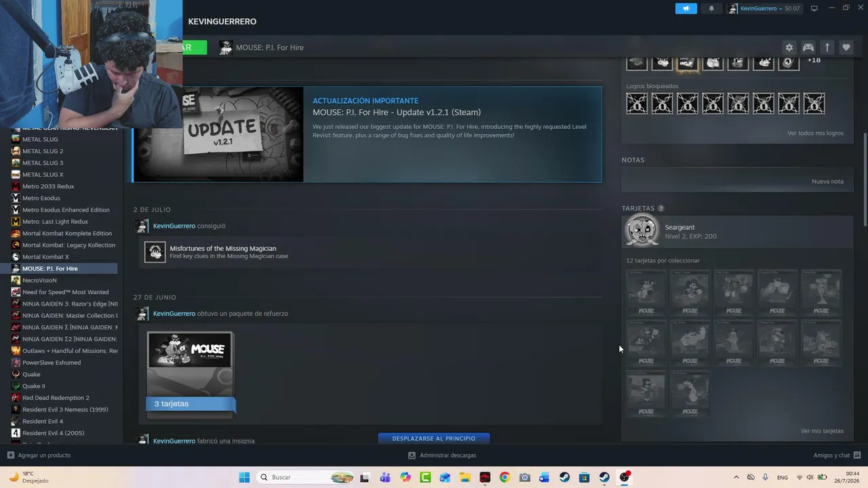Click the Quake game icon
This screenshot has height=488, width=868.
pos(16,374)
